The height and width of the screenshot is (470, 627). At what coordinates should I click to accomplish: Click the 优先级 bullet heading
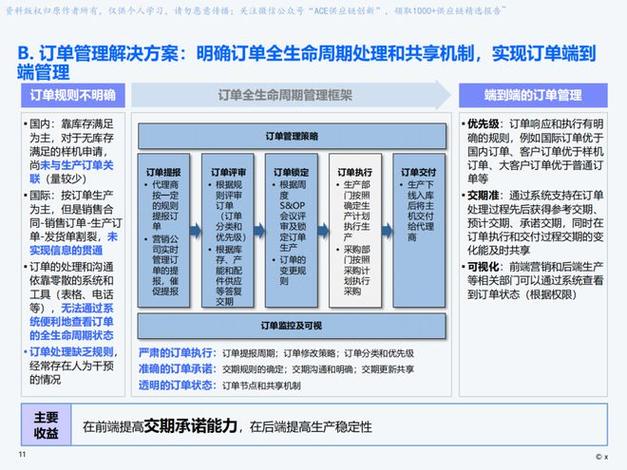(483, 124)
